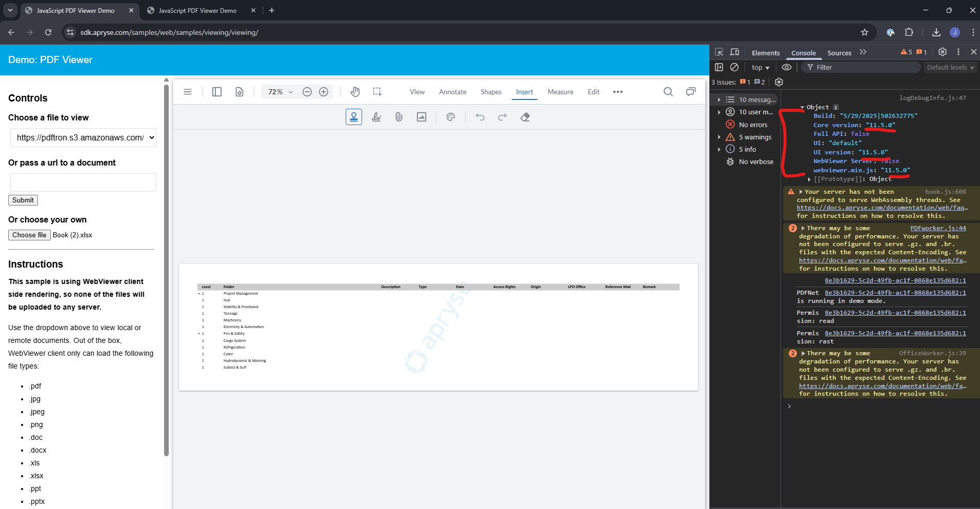
Task: Clear the console with the ban icon
Action: [x=734, y=67]
